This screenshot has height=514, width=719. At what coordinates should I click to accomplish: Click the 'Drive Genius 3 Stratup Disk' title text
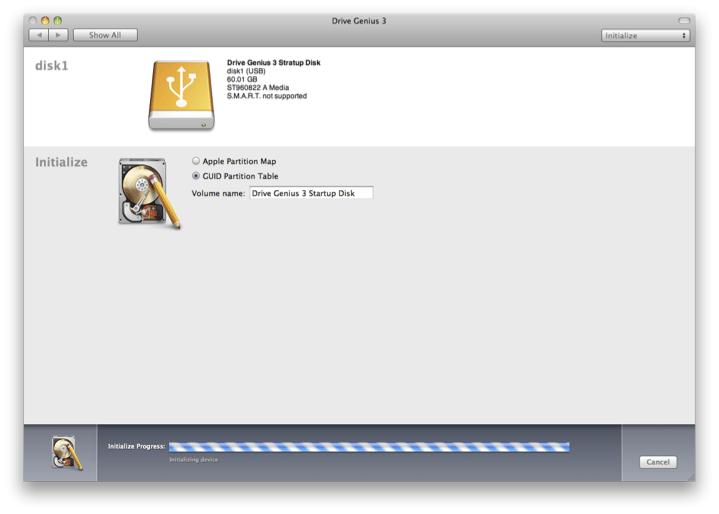click(273, 63)
